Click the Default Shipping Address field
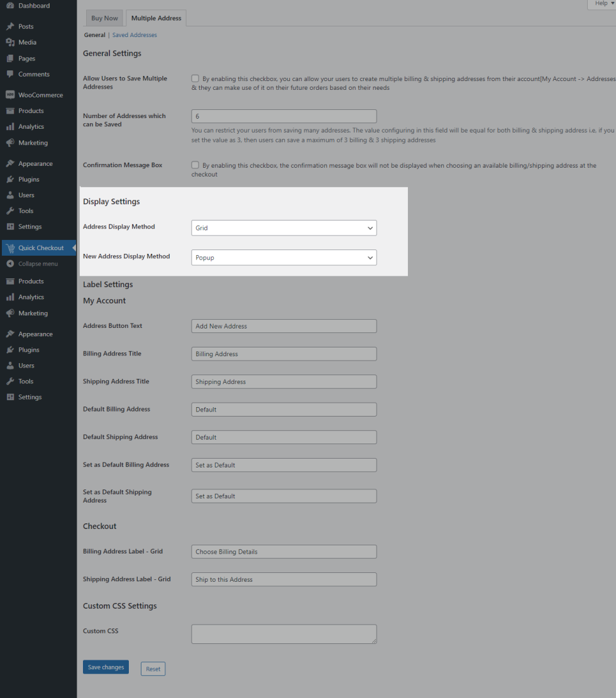Screen dimensions: 616x698 tap(283, 437)
